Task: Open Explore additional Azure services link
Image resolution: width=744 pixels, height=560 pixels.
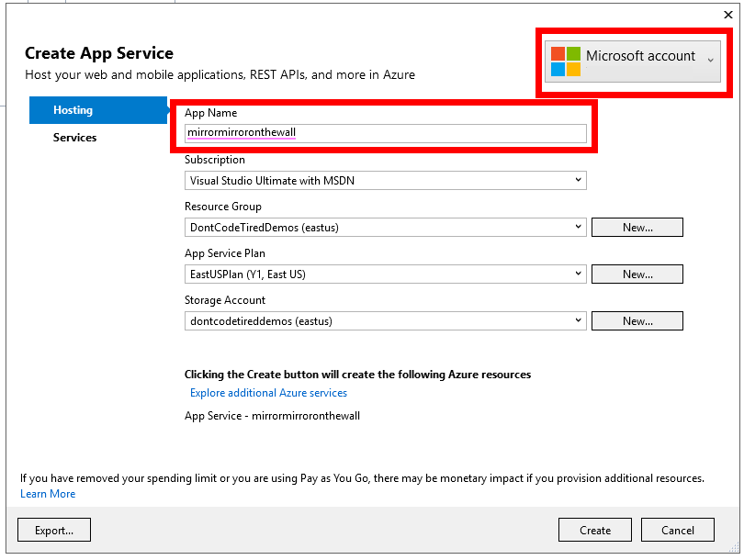Action: (268, 392)
